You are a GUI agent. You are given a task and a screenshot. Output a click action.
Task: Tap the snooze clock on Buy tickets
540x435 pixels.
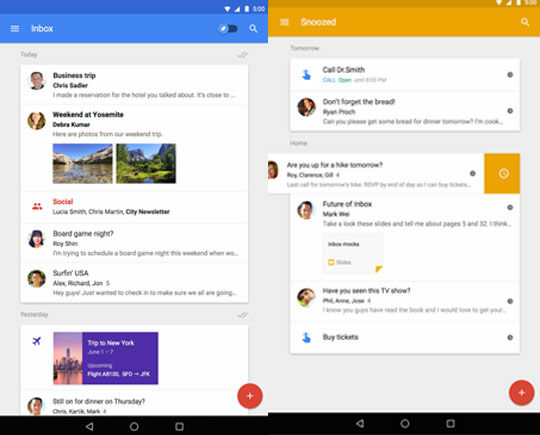click(x=510, y=338)
